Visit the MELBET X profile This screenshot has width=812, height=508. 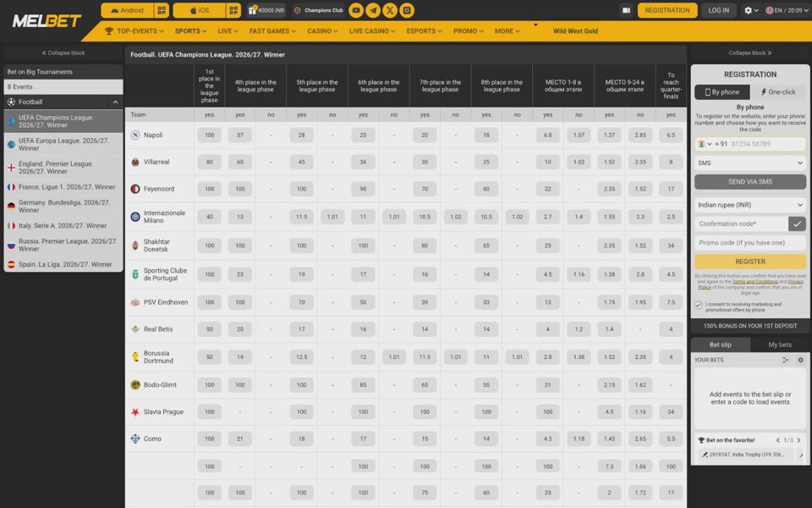(390, 10)
